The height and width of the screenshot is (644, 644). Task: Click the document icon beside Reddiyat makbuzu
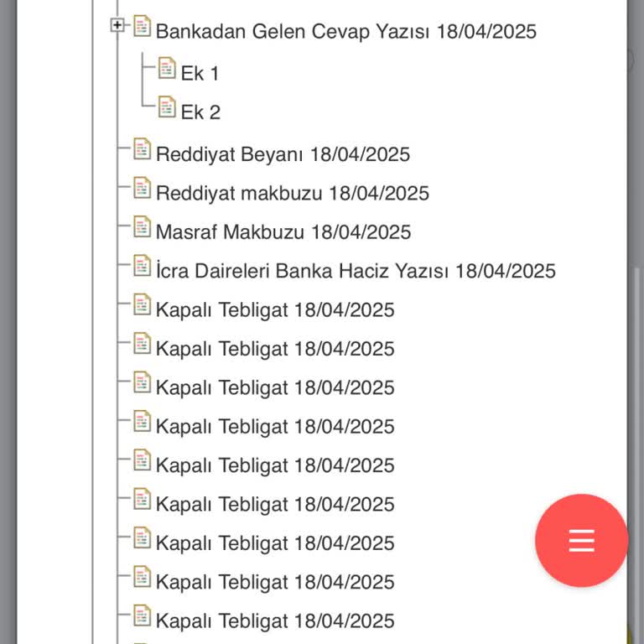(x=142, y=188)
